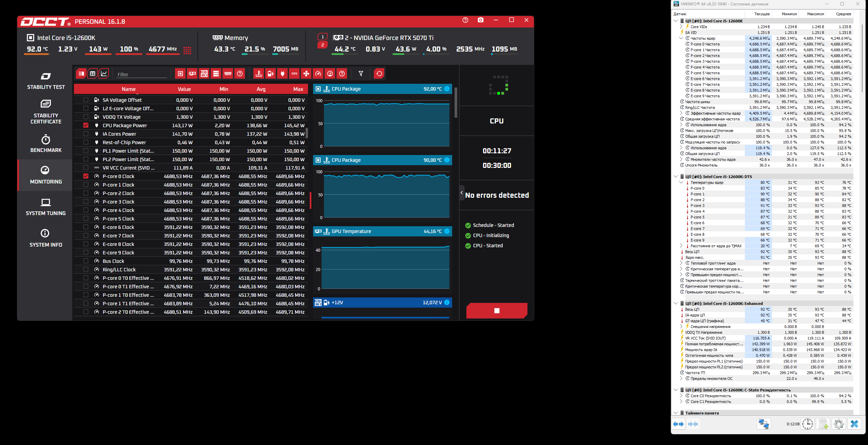Click the funnel filter icon
The height and width of the screenshot is (445, 868).
(361, 74)
